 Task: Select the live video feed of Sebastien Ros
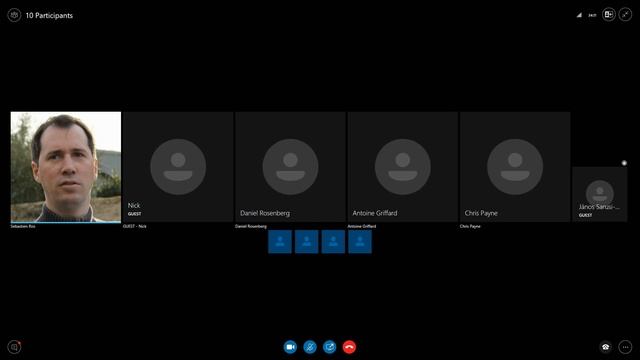[x=66, y=167]
